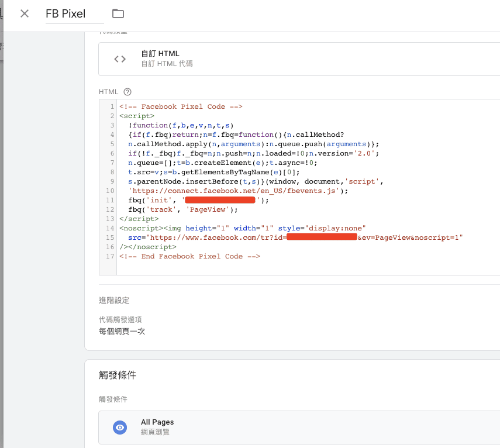
Task: Place cursor on the closing </script> tag
Action: point(139,219)
